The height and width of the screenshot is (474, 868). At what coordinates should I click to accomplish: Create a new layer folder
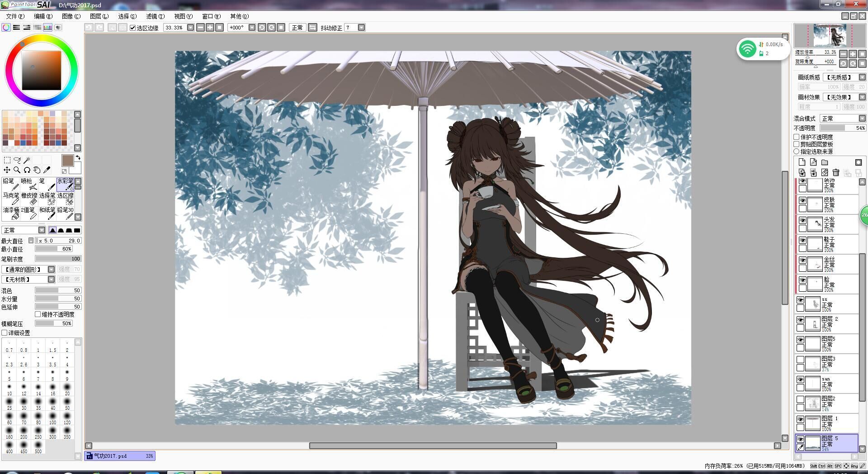pos(825,162)
